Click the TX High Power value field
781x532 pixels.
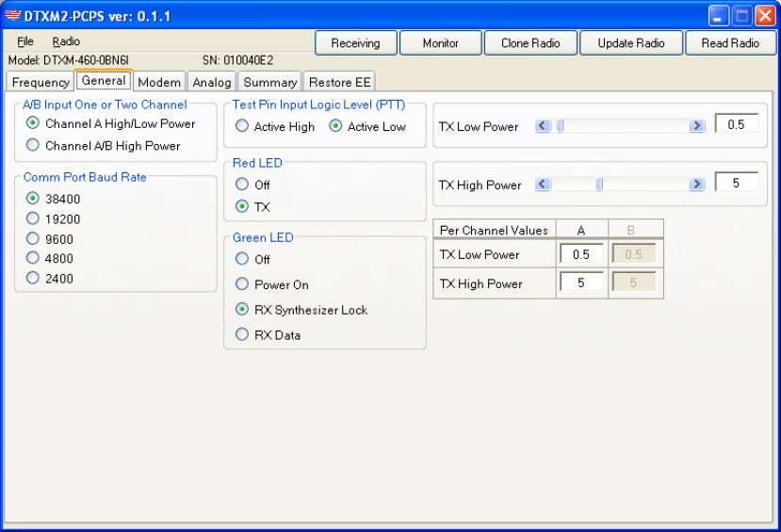point(737,183)
